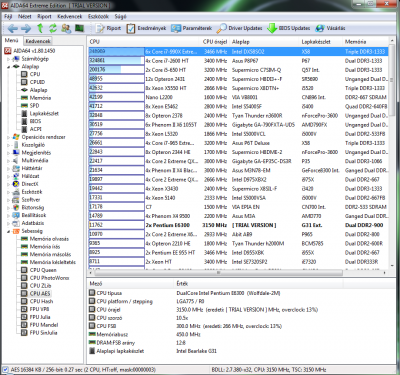This screenshot has height=375, width=400.
Task: Collapse the Alaplap tree node
Action: (8, 67)
